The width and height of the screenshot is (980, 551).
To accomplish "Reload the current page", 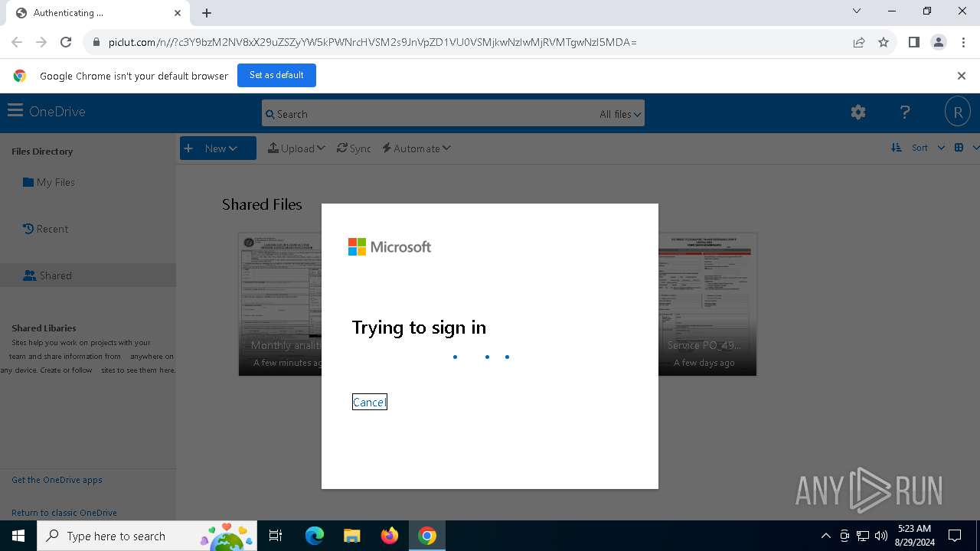I will pyautogui.click(x=66, y=42).
